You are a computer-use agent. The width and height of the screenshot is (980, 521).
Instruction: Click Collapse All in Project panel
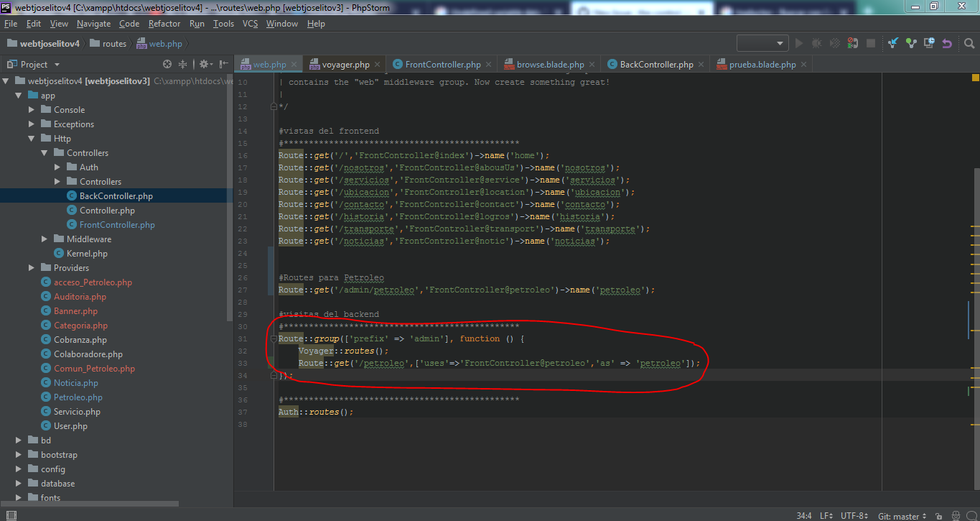click(x=182, y=64)
